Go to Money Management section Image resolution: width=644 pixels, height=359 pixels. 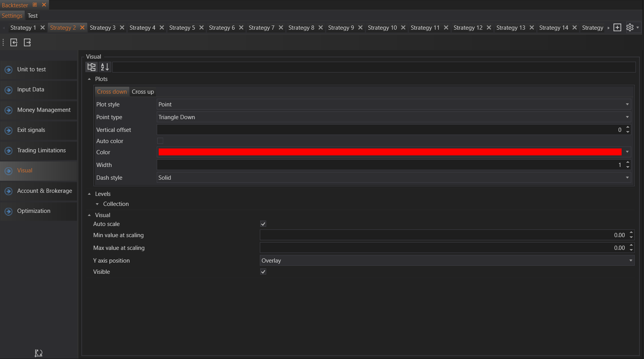(44, 110)
